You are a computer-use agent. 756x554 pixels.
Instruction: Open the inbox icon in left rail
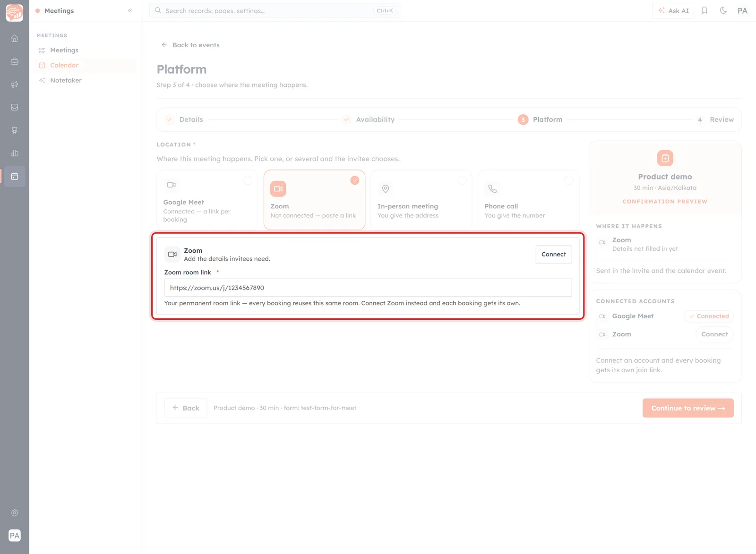pyautogui.click(x=15, y=107)
